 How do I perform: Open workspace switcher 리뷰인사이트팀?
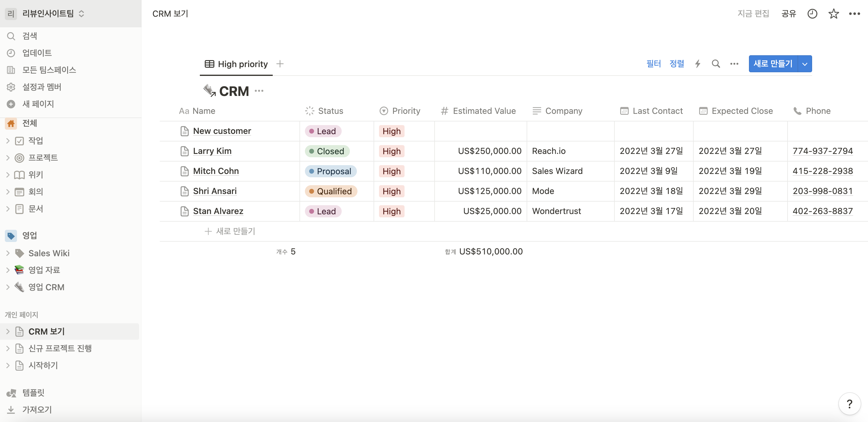(48, 13)
